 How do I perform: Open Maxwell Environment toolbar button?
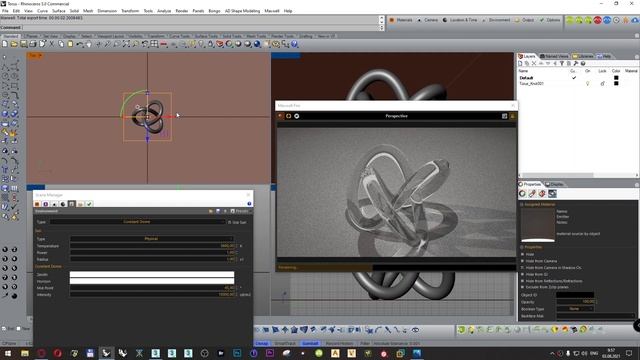496,20
